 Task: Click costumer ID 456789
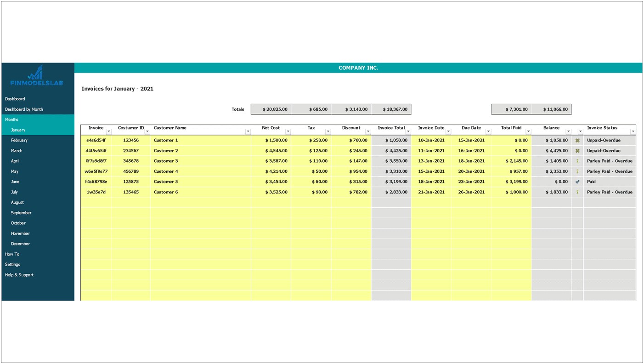[131, 171]
